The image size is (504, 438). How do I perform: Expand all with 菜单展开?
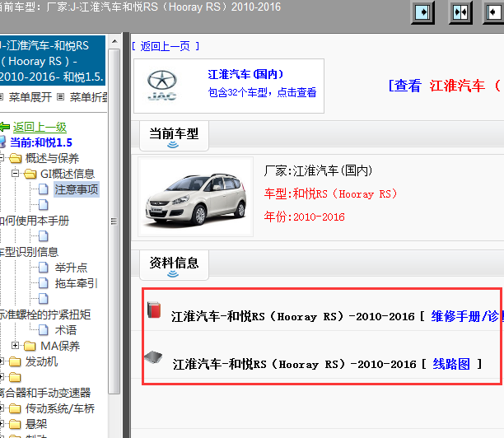30,96
